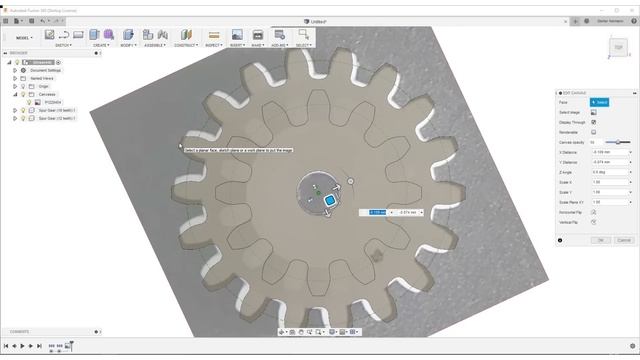Select the Create Form box icon
Image resolution: width=640 pixels, height=360 pixels.
coord(78,35)
